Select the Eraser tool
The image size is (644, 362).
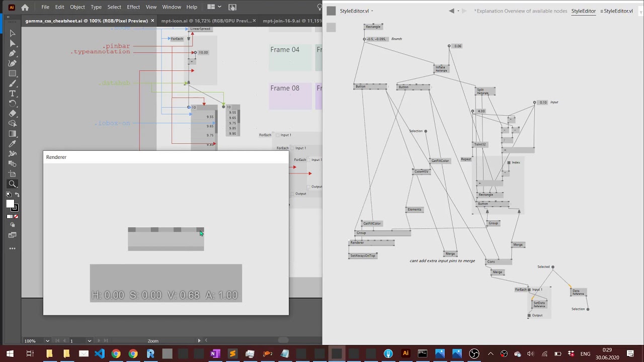13,114
